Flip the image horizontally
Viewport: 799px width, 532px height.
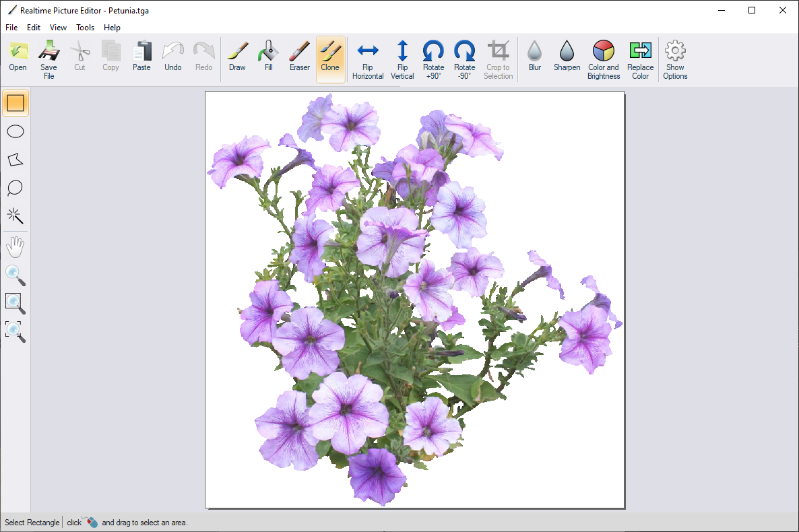[368, 57]
